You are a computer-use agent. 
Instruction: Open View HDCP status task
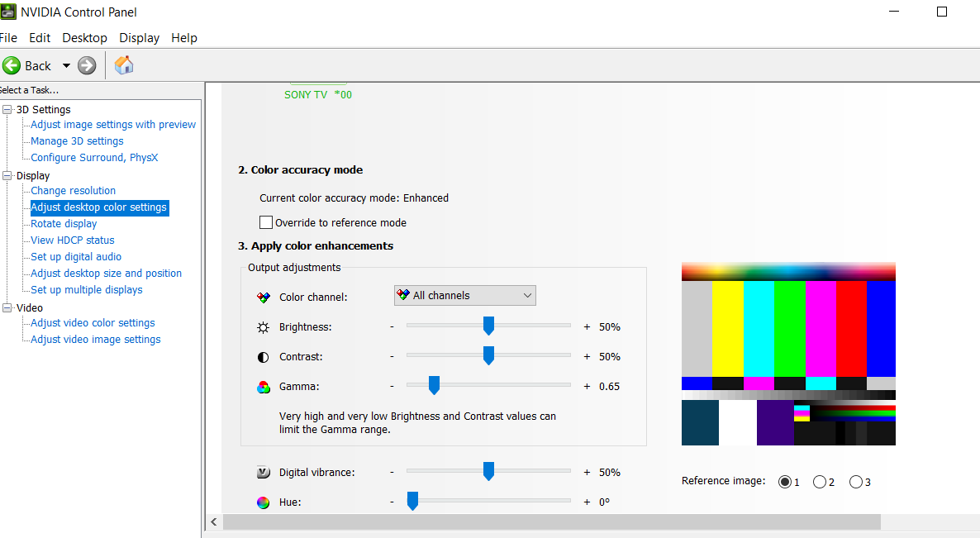click(73, 240)
